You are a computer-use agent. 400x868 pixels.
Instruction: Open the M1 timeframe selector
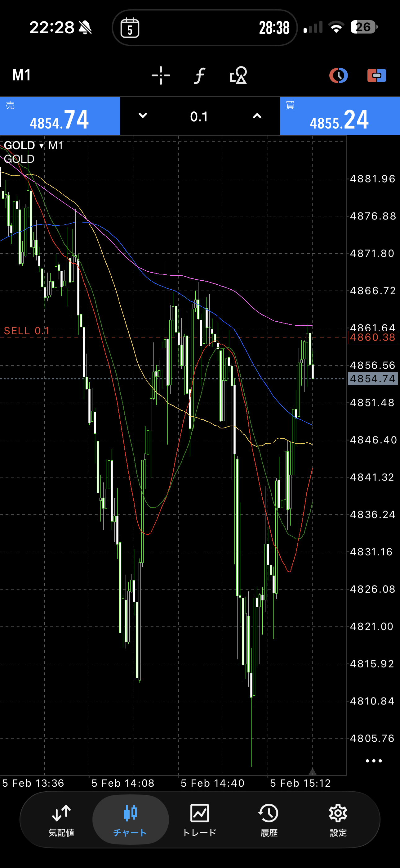(x=22, y=75)
